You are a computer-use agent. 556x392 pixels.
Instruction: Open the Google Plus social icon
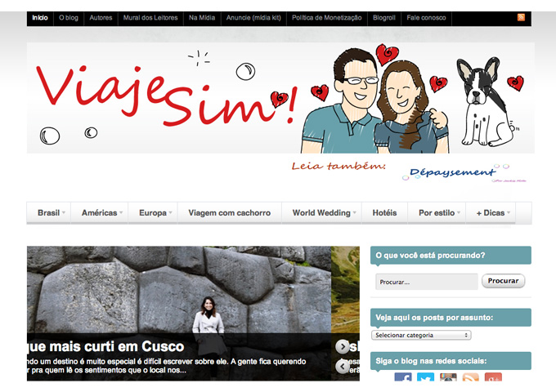(492, 378)
